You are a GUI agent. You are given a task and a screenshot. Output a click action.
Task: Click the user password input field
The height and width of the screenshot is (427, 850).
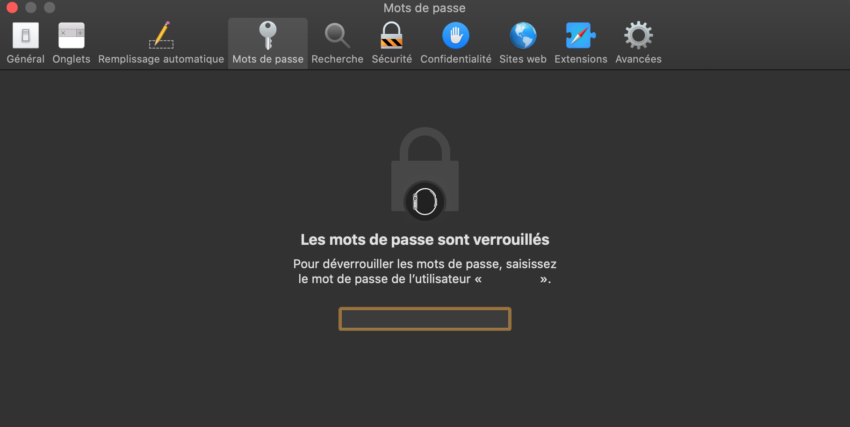[x=425, y=319]
